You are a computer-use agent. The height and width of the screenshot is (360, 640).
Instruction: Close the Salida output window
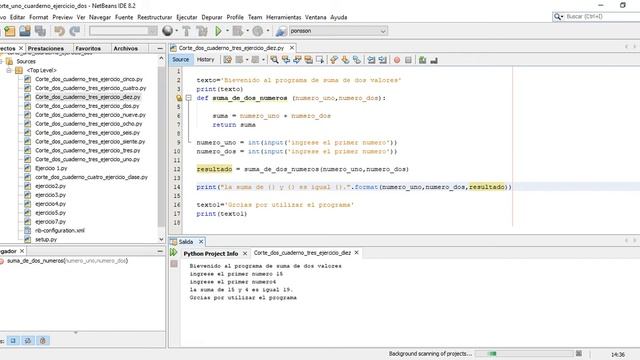coord(200,242)
